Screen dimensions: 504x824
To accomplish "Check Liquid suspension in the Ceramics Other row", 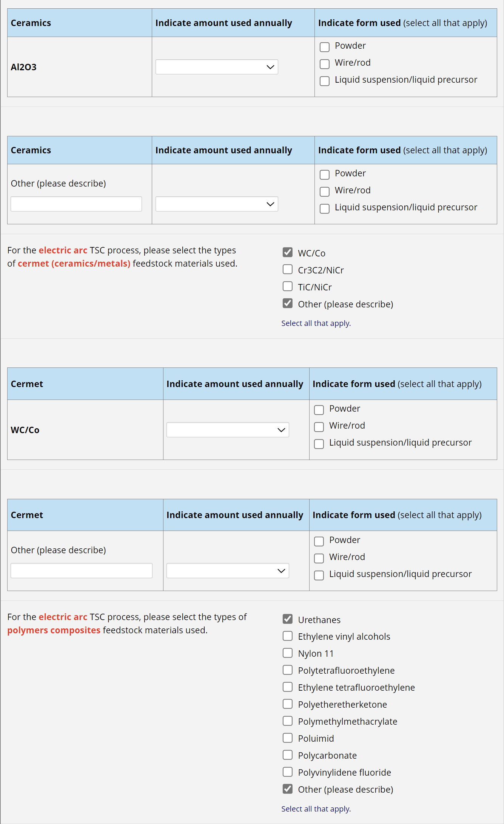I will (x=324, y=209).
